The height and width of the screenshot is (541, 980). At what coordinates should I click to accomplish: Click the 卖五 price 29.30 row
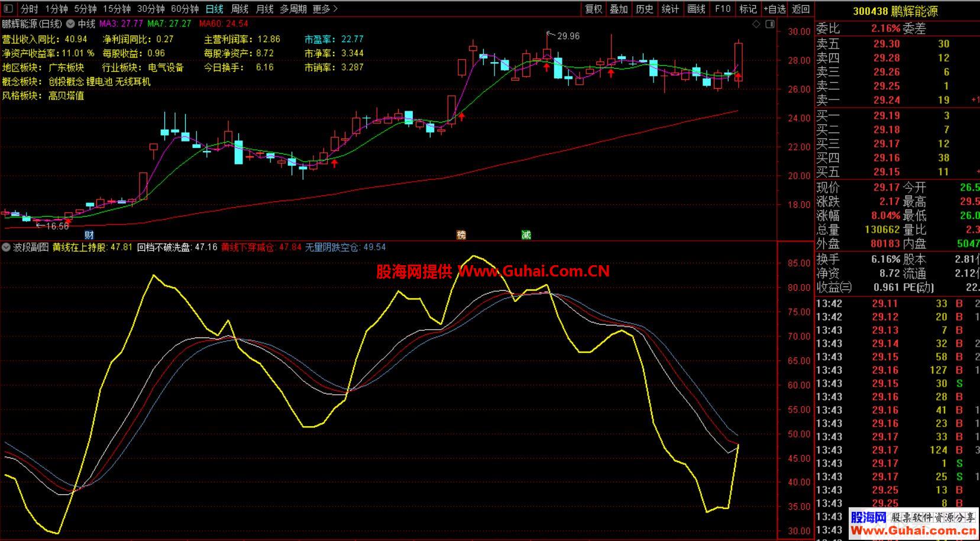tap(897, 44)
